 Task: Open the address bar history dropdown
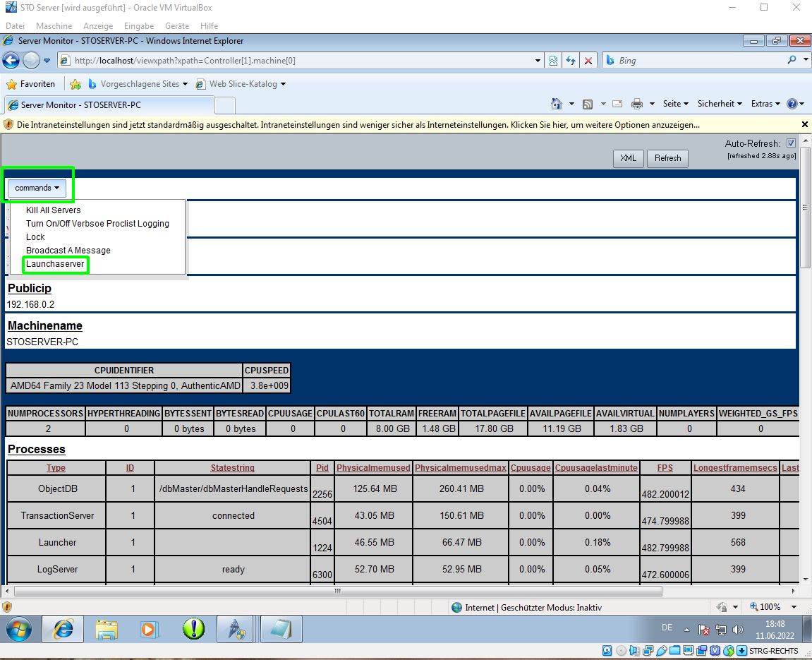pos(538,61)
